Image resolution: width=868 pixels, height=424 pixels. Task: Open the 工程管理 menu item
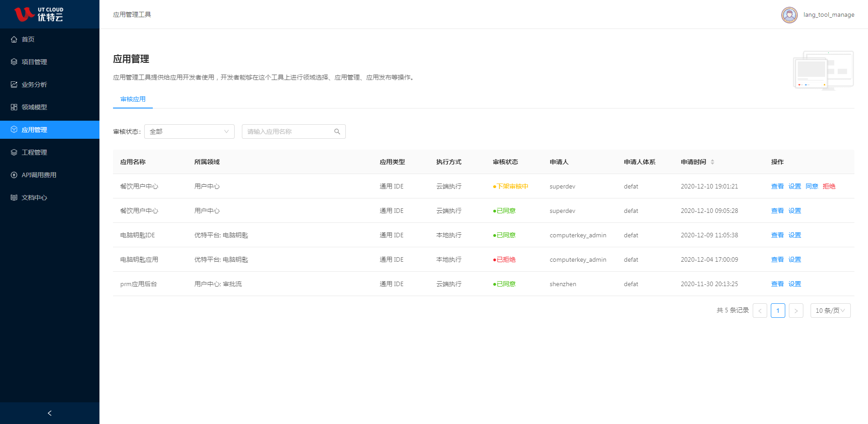(50, 152)
